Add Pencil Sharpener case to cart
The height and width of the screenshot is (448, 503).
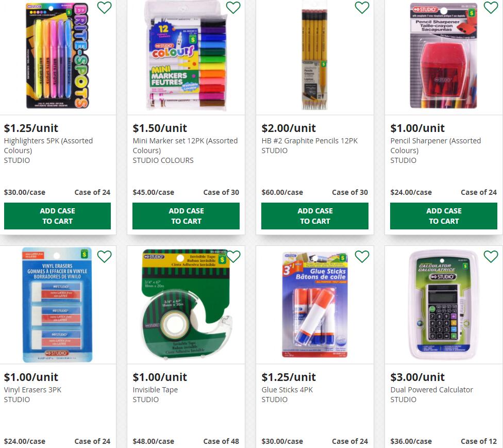pyautogui.click(x=444, y=216)
